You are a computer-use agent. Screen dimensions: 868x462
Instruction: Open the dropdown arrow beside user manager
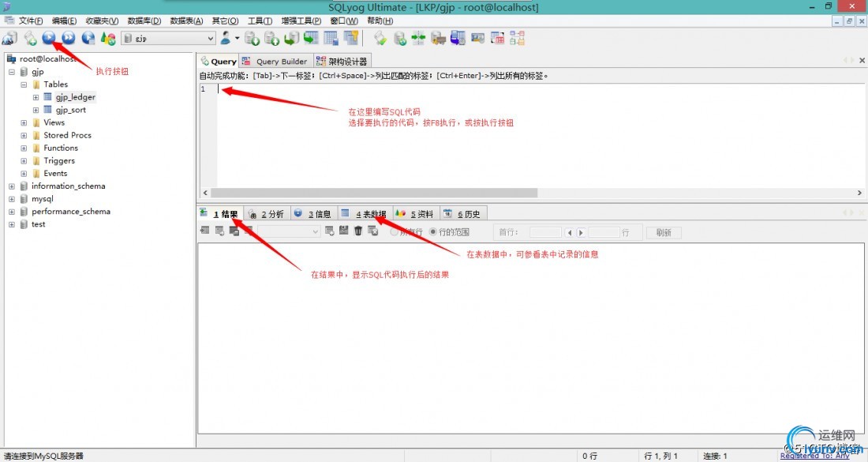[238, 38]
